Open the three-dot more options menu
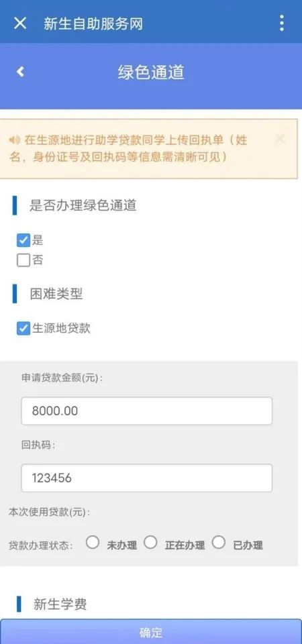The image size is (302, 644). [x=281, y=23]
